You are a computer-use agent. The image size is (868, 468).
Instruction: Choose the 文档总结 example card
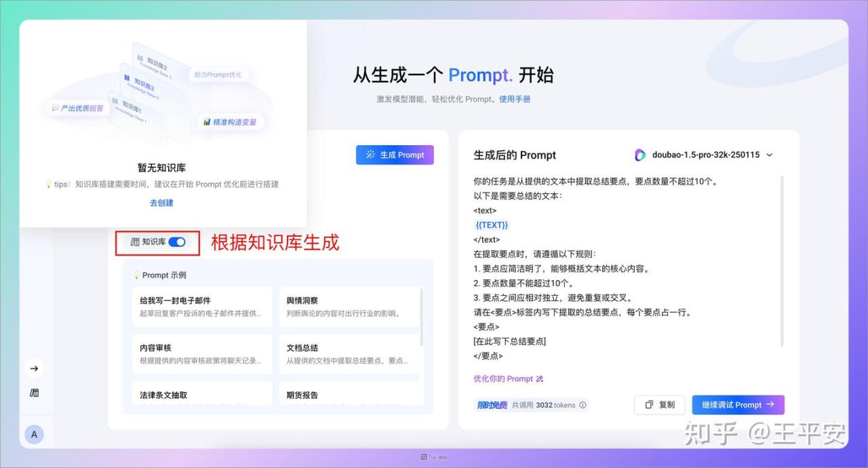348,354
